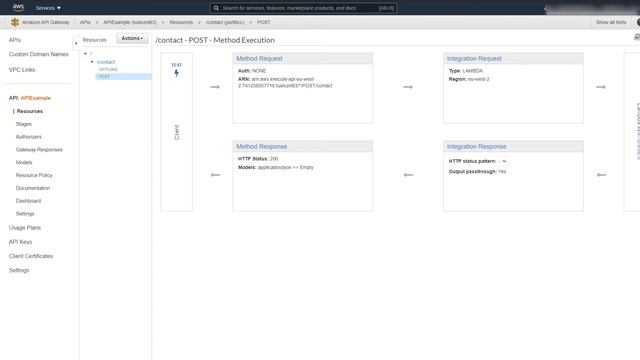
Task: Click the Type: LAMBDA text
Action: coord(466,71)
